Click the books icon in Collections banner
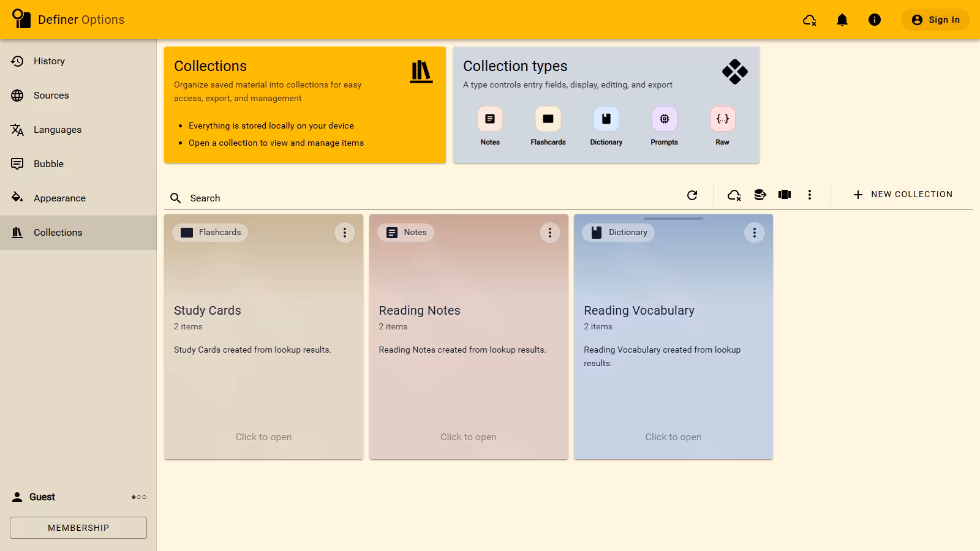 421,72
